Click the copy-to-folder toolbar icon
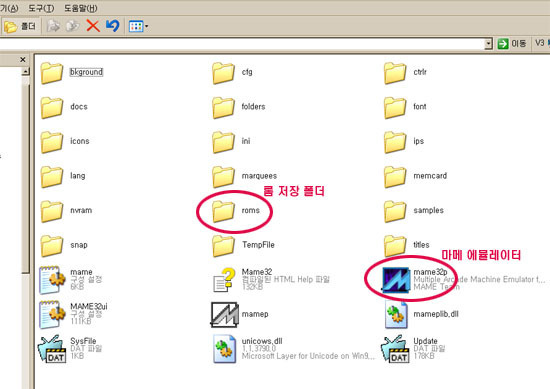 73,26
